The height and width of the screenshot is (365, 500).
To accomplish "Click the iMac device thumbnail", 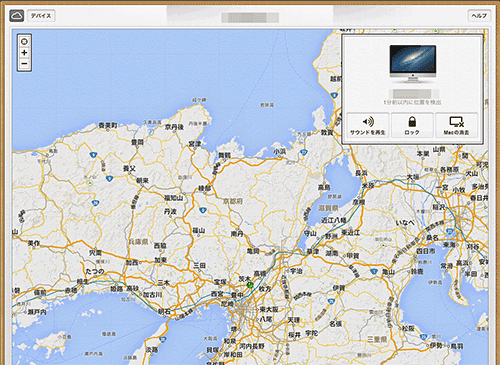I will pos(413,64).
